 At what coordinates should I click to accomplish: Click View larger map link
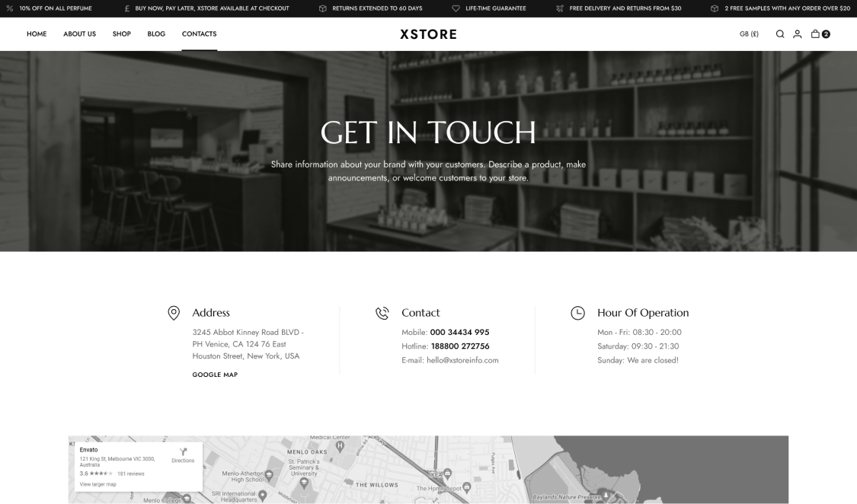[98, 484]
